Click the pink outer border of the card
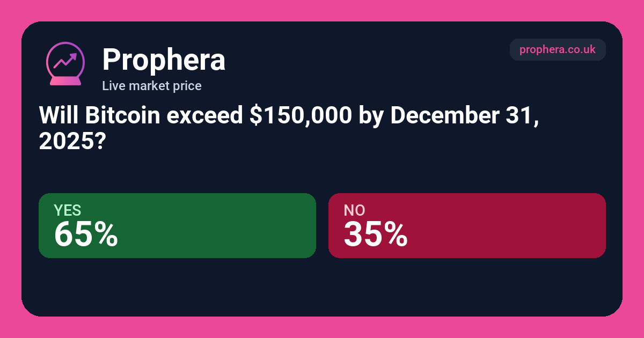The height and width of the screenshot is (338, 644). (x=322, y=11)
